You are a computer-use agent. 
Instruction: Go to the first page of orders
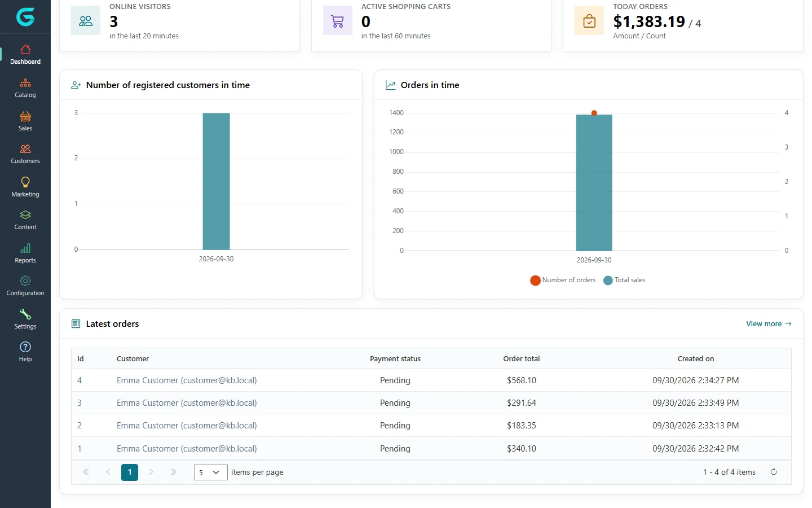point(86,472)
